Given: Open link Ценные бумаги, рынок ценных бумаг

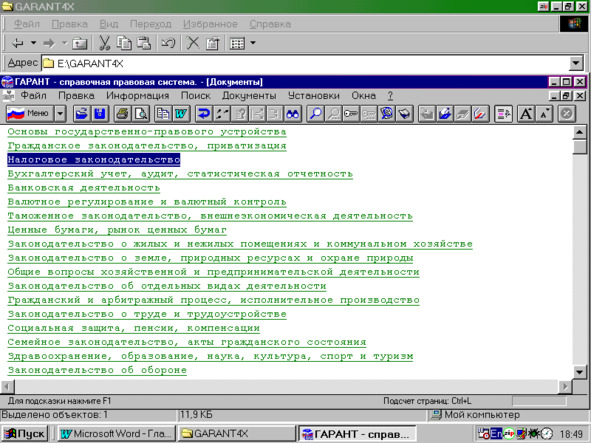Looking at the screenshot, I should [117, 230].
